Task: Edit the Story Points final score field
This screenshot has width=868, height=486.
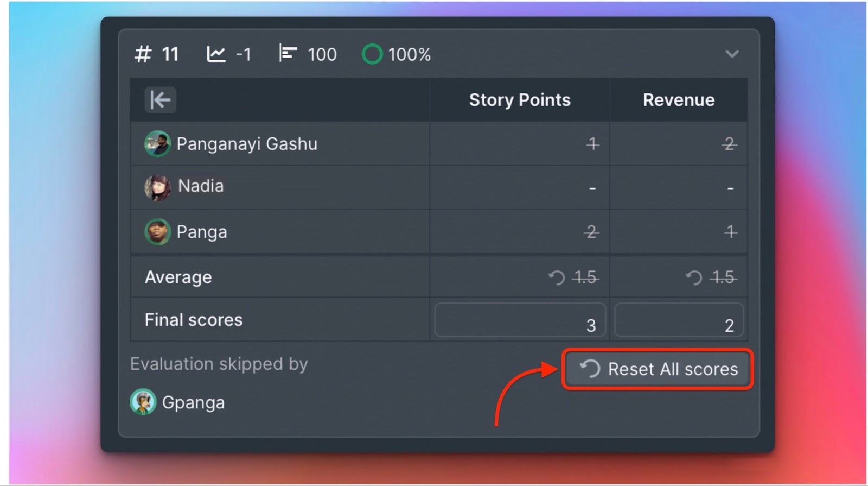Action: [x=520, y=320]
